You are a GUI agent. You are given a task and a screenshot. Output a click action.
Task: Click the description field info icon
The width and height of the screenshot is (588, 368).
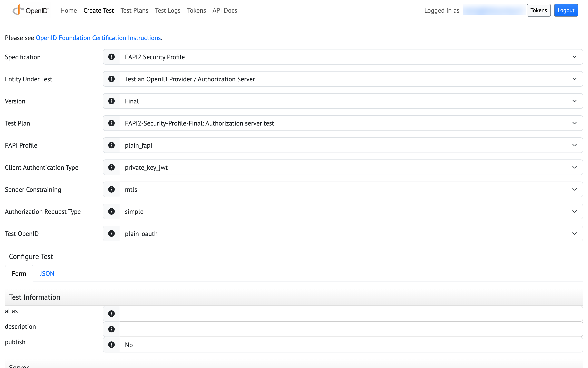[111, 329]
